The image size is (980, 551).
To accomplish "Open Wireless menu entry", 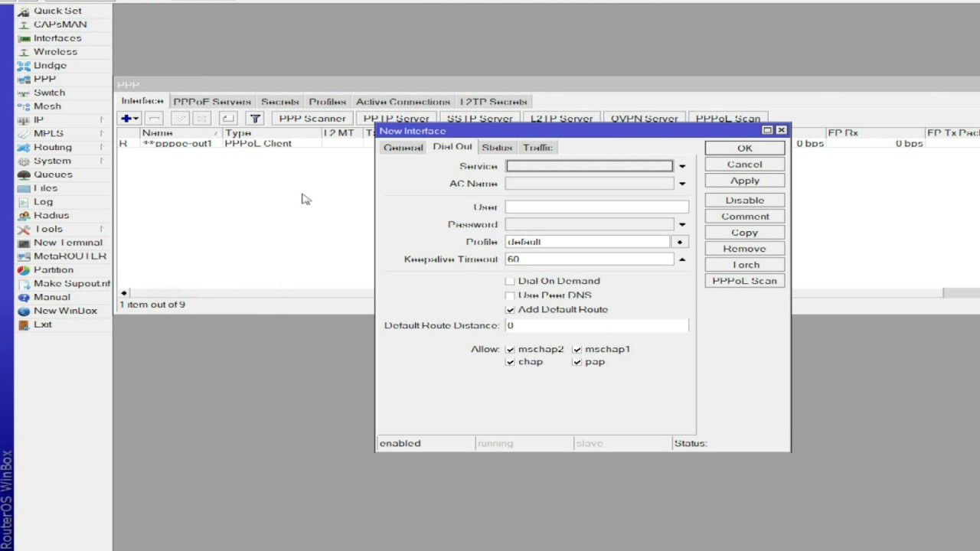I will [x=55, y=52].
